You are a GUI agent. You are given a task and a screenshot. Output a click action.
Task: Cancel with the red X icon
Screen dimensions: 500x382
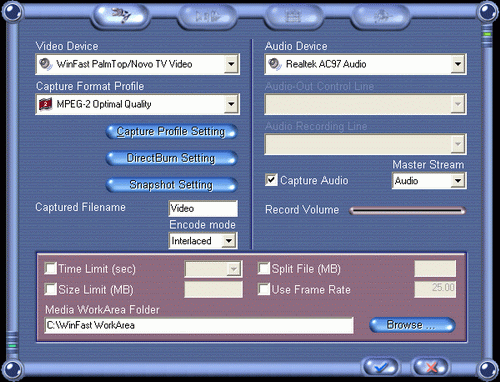pos(432,367)
